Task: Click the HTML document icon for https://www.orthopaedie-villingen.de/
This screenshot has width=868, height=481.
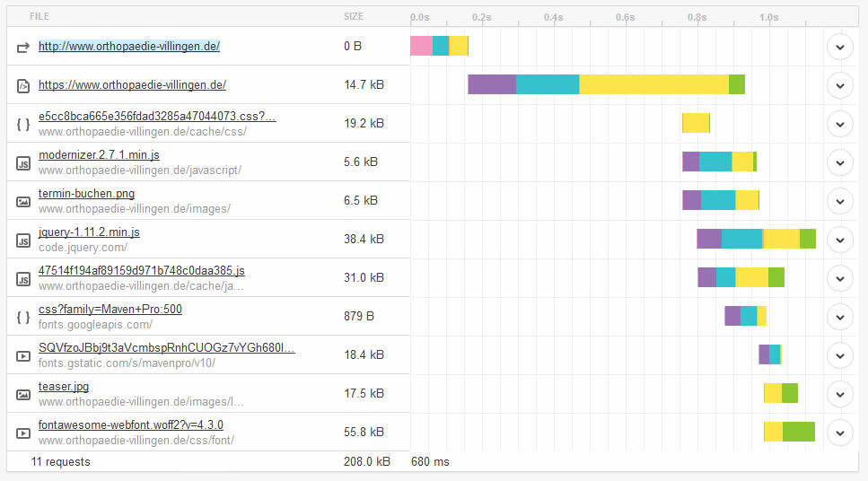Action: click(22, 86)
